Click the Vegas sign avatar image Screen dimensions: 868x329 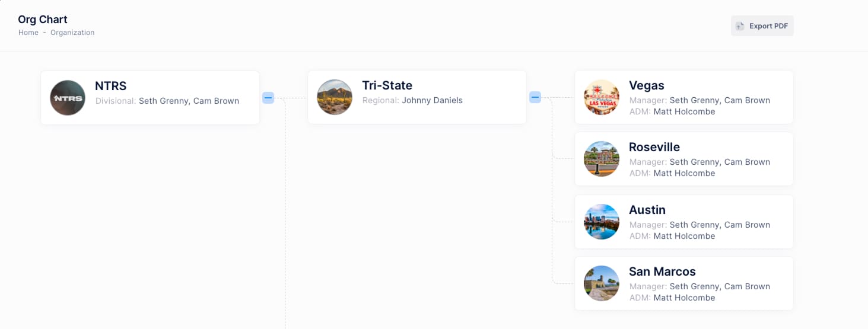tap(602, 97)
